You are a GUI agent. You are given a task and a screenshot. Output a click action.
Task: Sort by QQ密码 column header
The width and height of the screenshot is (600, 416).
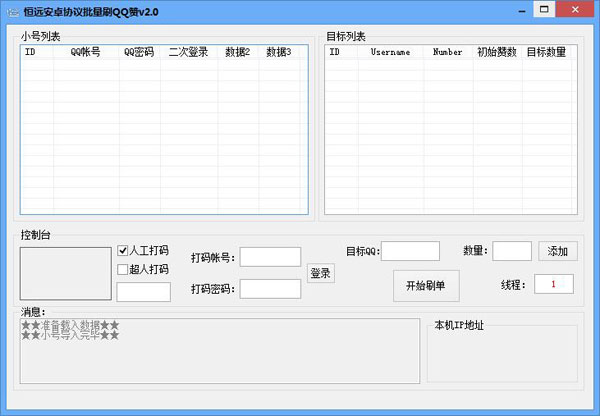click(x=139, y=52)
